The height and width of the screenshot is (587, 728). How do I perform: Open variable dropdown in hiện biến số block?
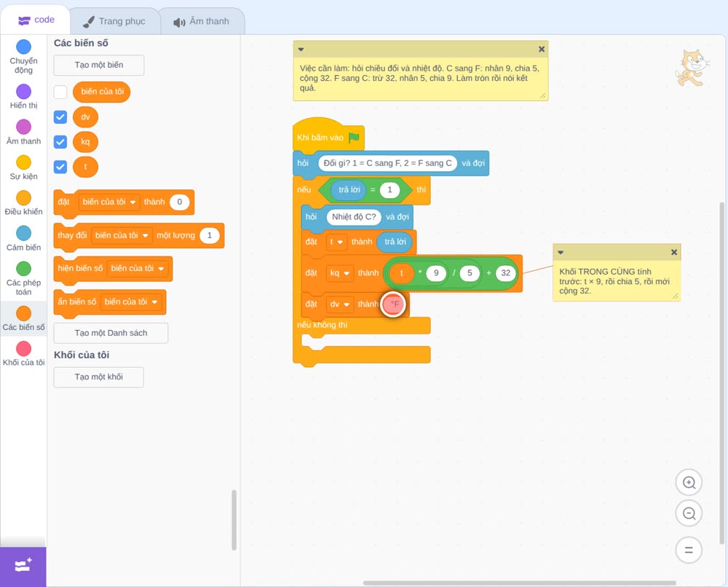(x=138, y=269)
